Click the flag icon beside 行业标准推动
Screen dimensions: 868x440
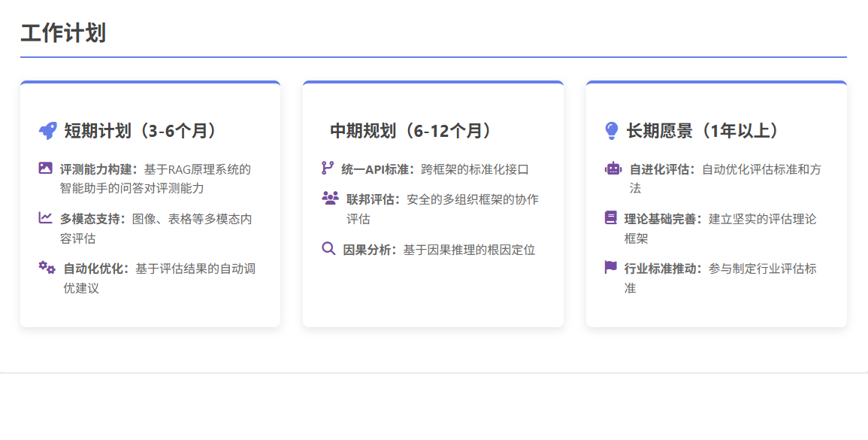(x=610, y=268)
